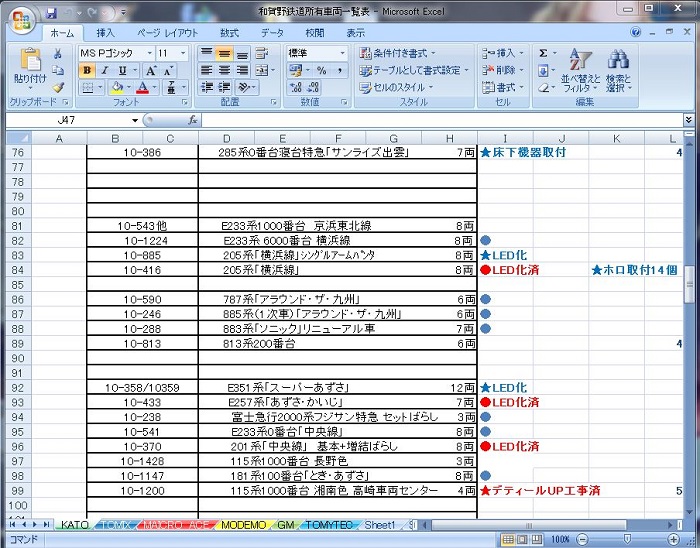
Task: Switch to データ ribbon tab
Action: coord(272,33)
